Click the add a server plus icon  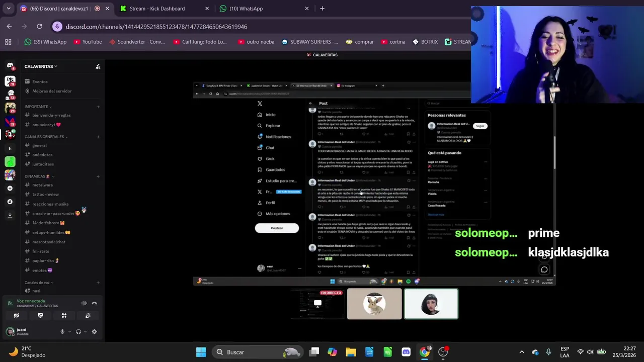10,188
